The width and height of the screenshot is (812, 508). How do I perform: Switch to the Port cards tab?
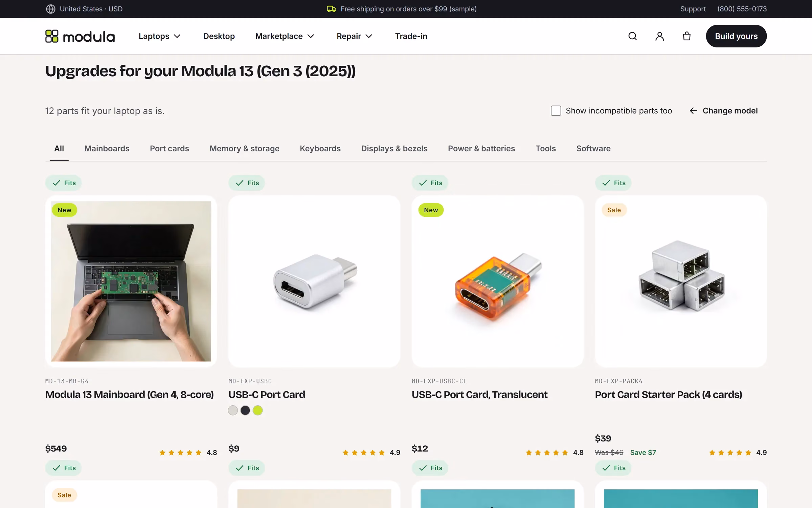click(x=170, y=148)
